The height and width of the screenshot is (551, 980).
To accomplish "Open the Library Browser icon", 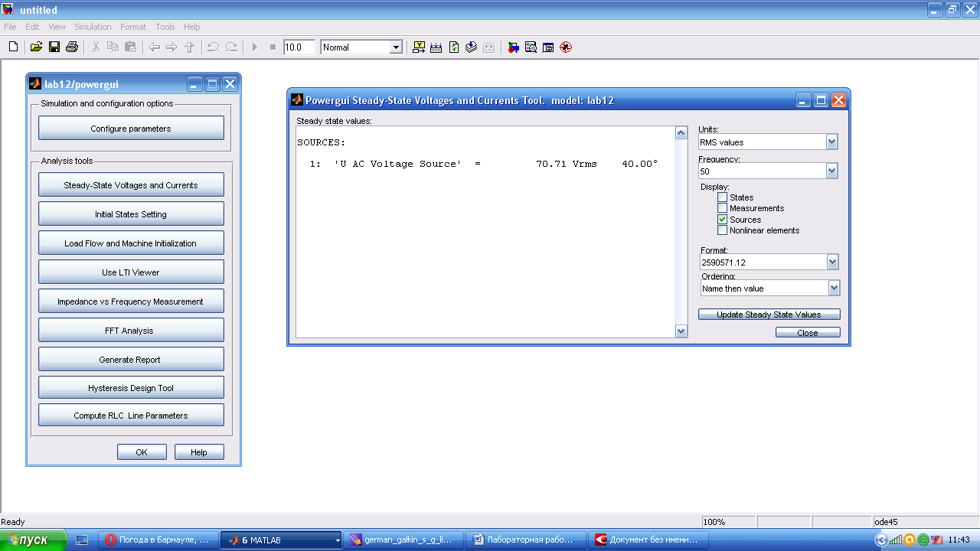I will click(x=513, y=47).
